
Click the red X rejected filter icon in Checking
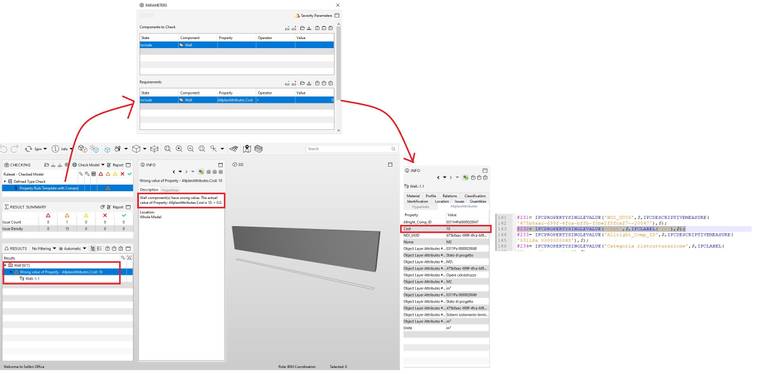(123, 173)
